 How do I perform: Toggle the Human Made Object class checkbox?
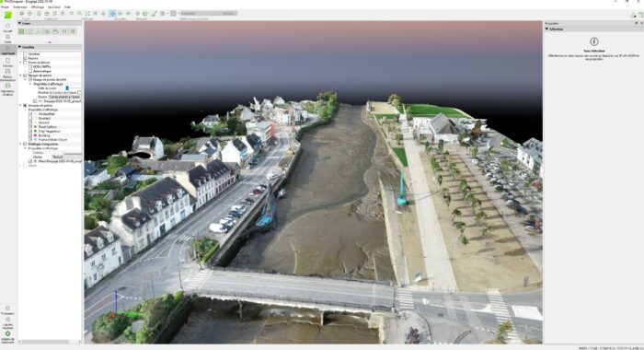(30, 139)
